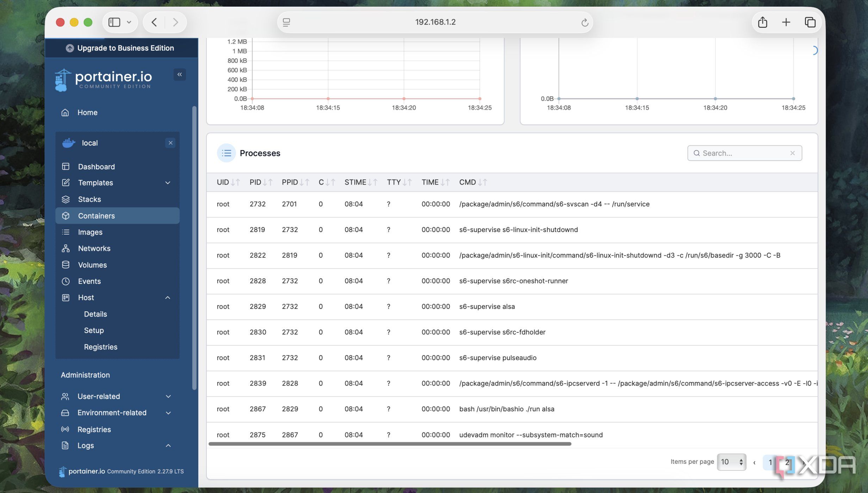This screenshot has width=868, height=493.
Task: Expand the Templates menu chevron
Action: click(x=168, y=182)
